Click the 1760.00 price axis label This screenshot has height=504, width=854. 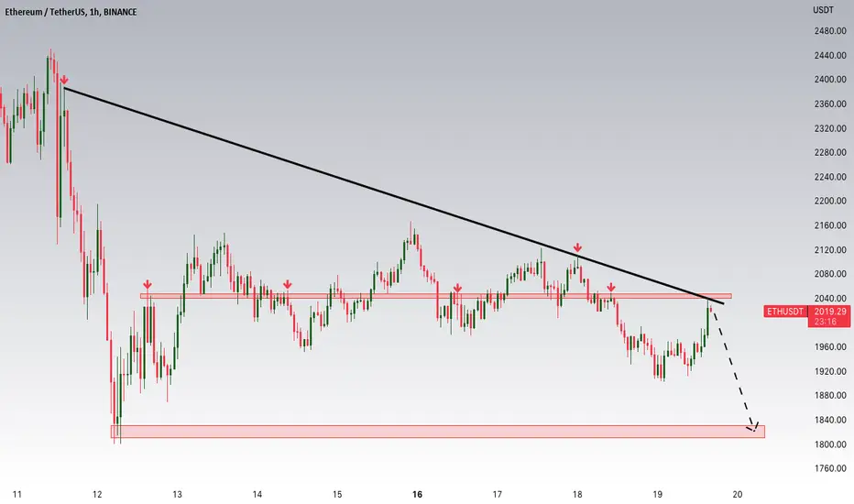(x=830, y=468)
